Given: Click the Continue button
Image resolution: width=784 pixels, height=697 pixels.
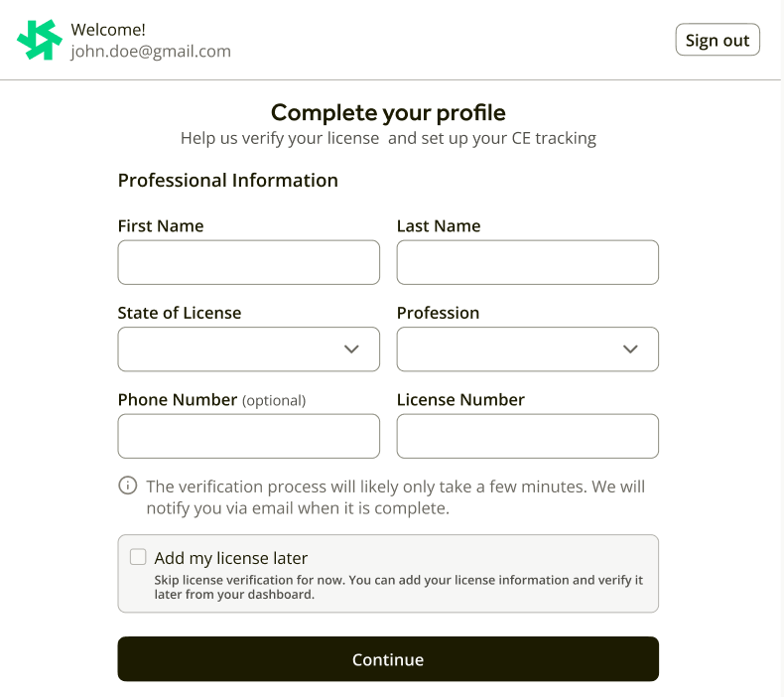Looking at the screenshot, I should (x=388, y=659).
